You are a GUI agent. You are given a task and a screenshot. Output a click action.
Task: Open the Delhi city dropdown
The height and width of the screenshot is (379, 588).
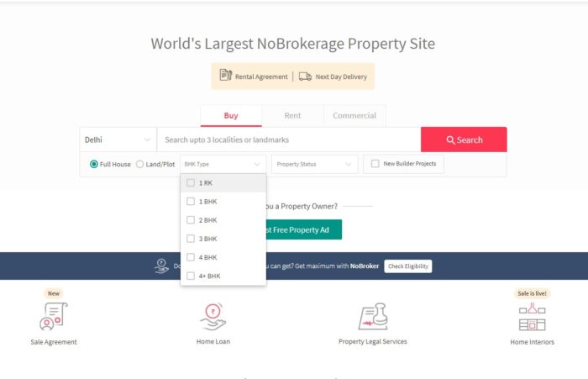[118, 139]
